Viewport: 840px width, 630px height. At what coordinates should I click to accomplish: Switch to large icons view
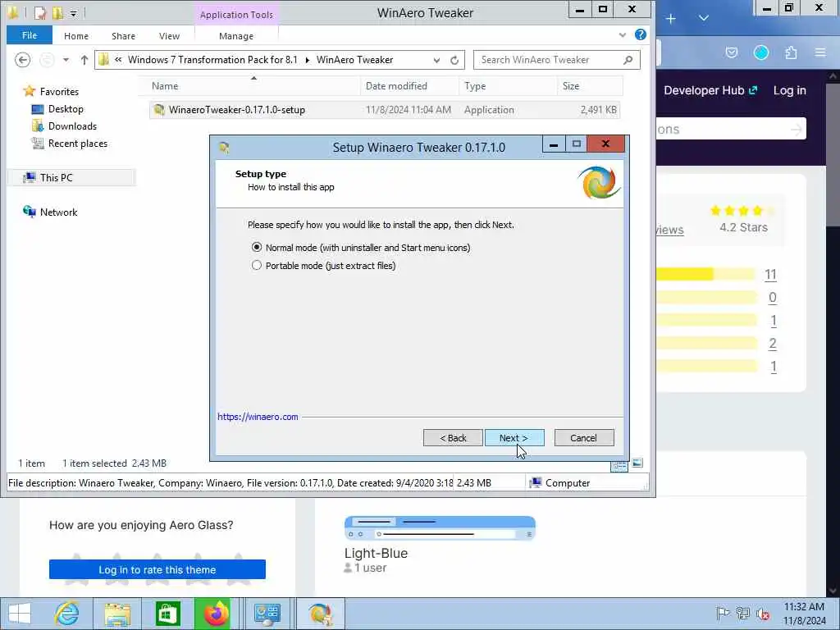tap(637, 463)
